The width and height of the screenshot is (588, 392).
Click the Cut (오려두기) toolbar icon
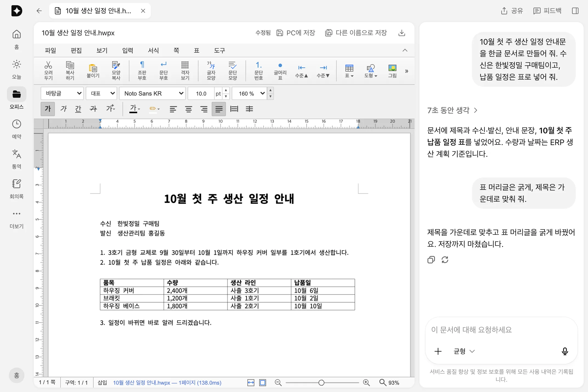pyautogui.click(x=48, y=70)
